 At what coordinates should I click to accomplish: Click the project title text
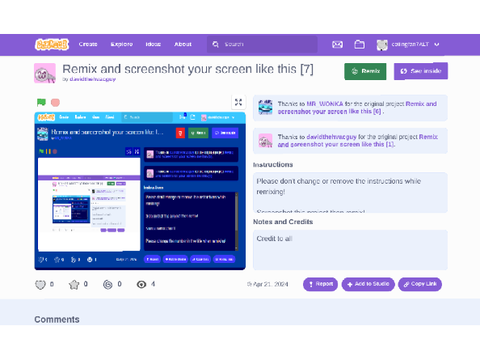point(188,69)
